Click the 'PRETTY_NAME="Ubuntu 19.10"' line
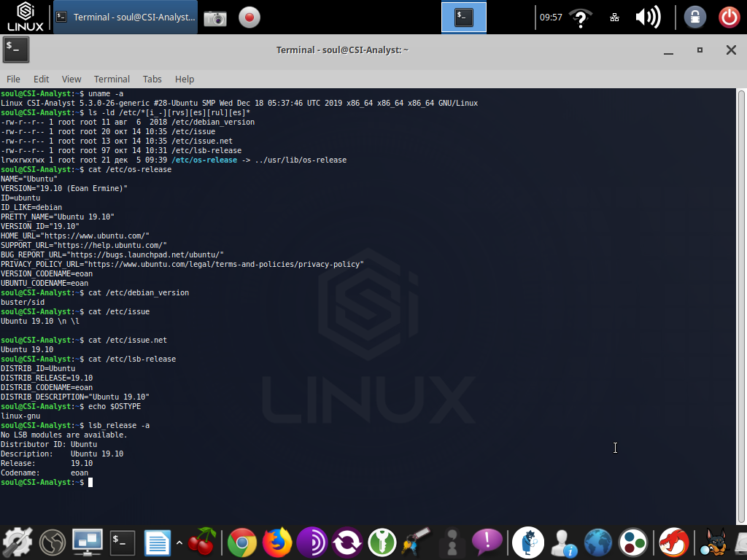Viewport: 747px width, 560px height. coord(58,217)
